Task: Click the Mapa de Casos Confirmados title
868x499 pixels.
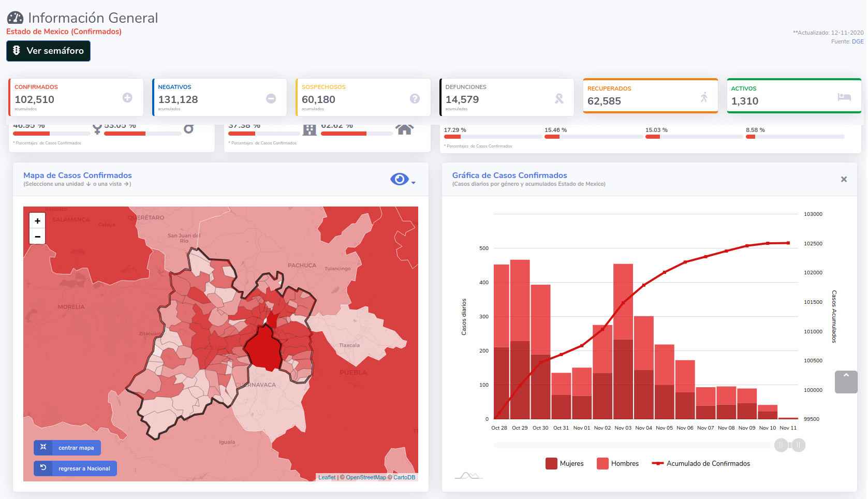Action: click(78, 175)
